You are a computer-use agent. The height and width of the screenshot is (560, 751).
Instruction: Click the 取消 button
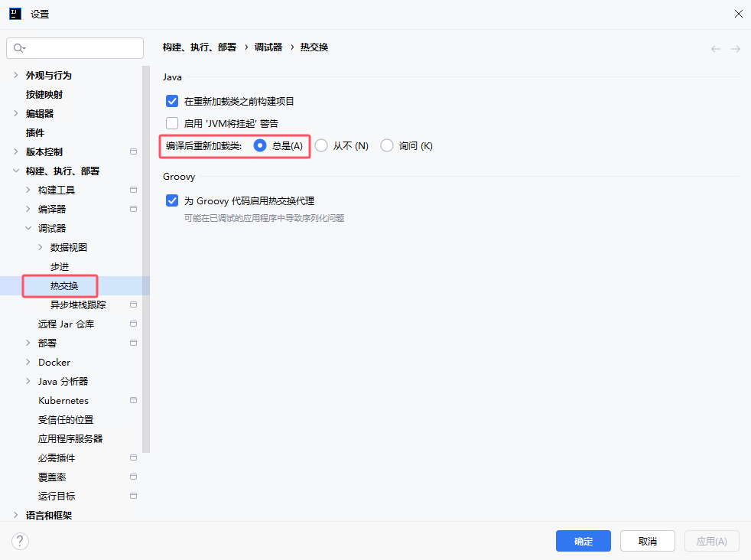pyautogui.click(x=646, y=541)
